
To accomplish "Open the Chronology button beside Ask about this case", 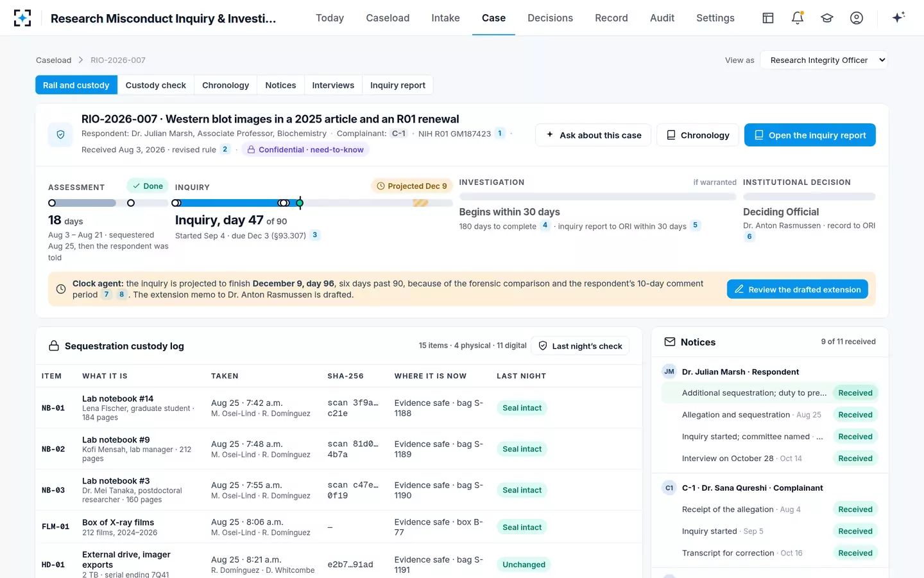I will click(697, 135).
